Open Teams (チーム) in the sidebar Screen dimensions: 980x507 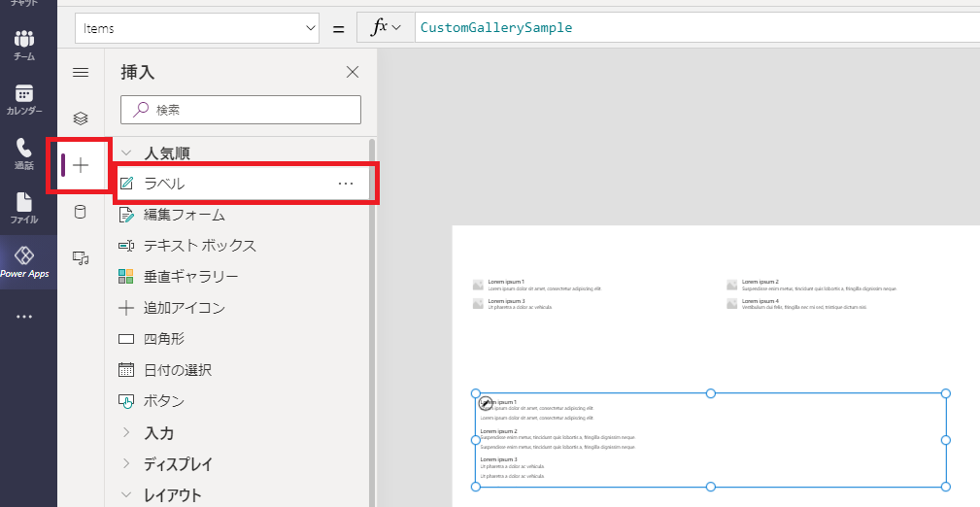[23, 45]
